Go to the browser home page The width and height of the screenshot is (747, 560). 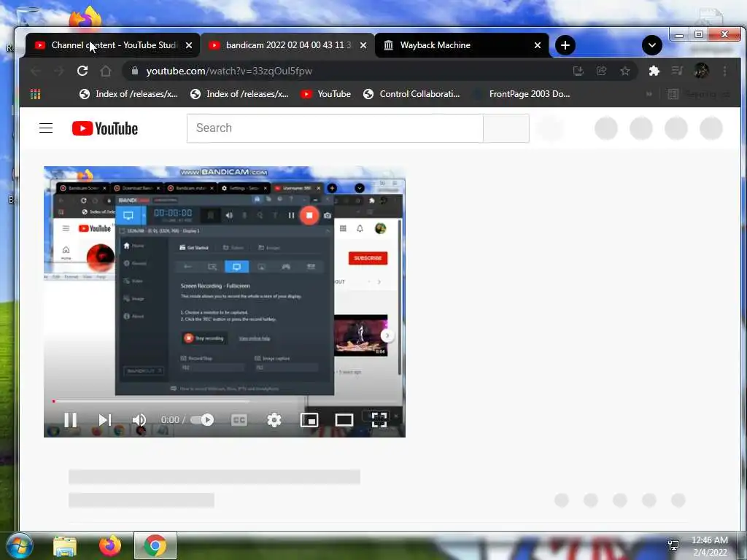tap(106, 71)
